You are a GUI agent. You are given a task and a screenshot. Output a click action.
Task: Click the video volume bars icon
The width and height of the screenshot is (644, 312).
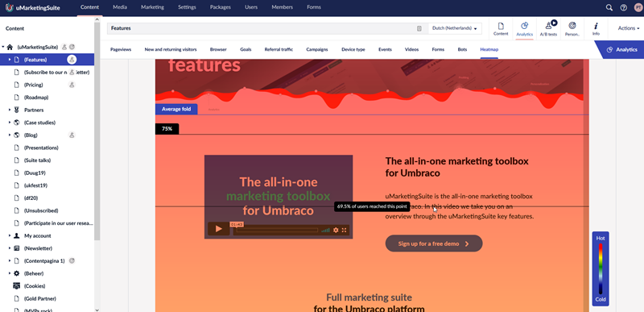click(x=325, y=231)
